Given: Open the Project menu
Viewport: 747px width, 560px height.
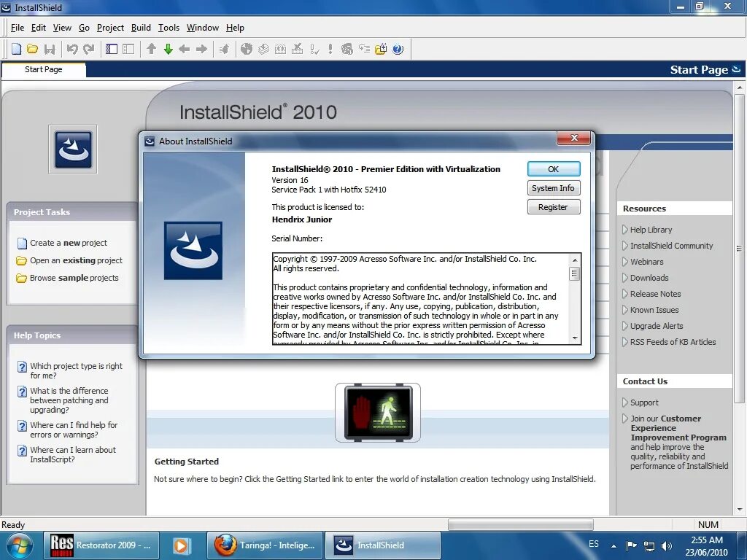Looking at the screenshot, I should (110, 28).
